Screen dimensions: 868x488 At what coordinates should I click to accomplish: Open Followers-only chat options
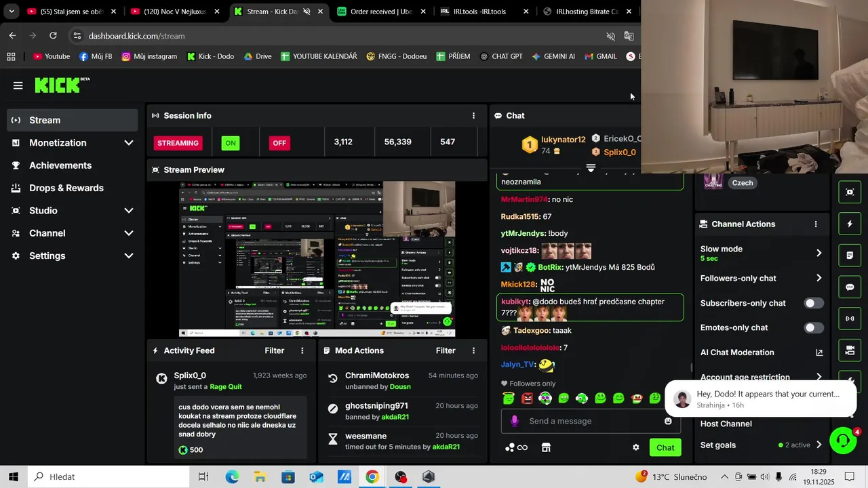(x=762, y=279)
